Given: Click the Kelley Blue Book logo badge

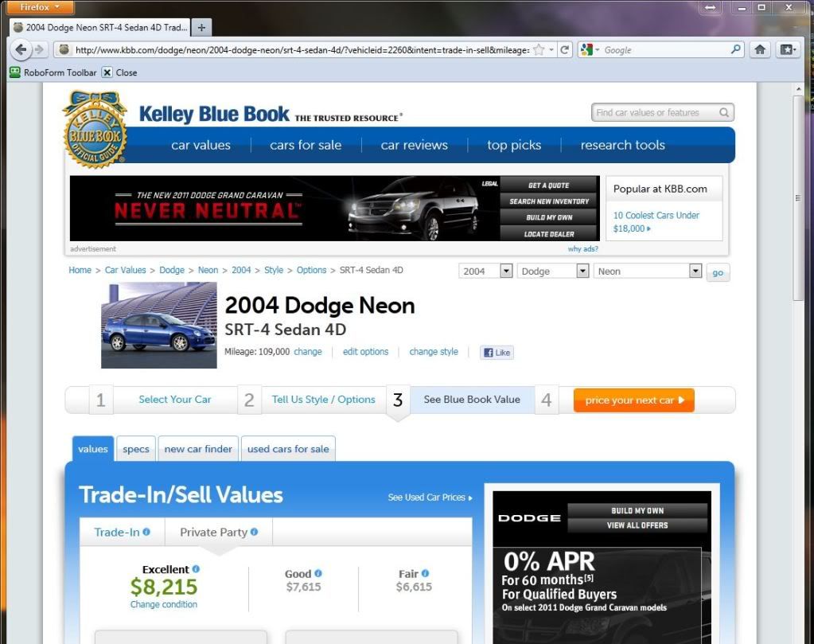Looking at the screenshot, I should click(x=95, y=130).
